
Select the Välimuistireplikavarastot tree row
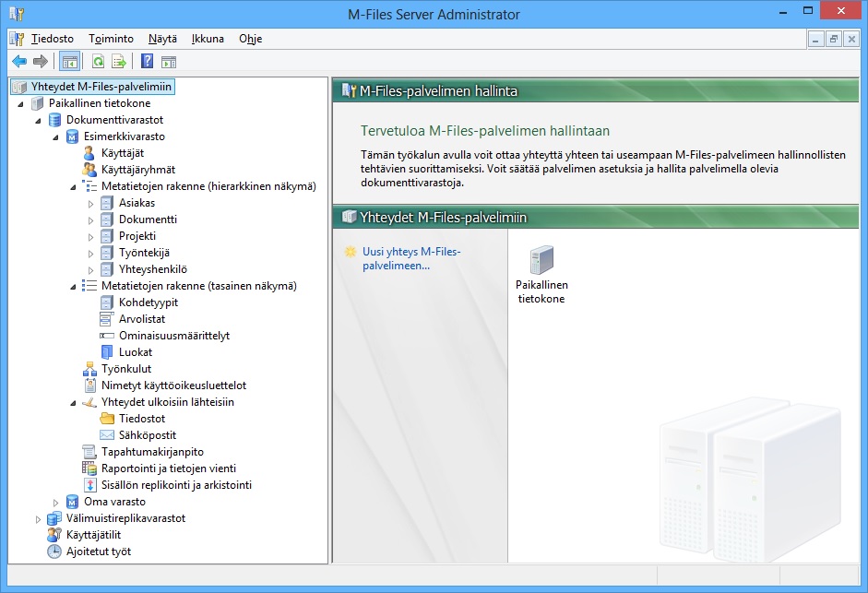pos(125,518)
